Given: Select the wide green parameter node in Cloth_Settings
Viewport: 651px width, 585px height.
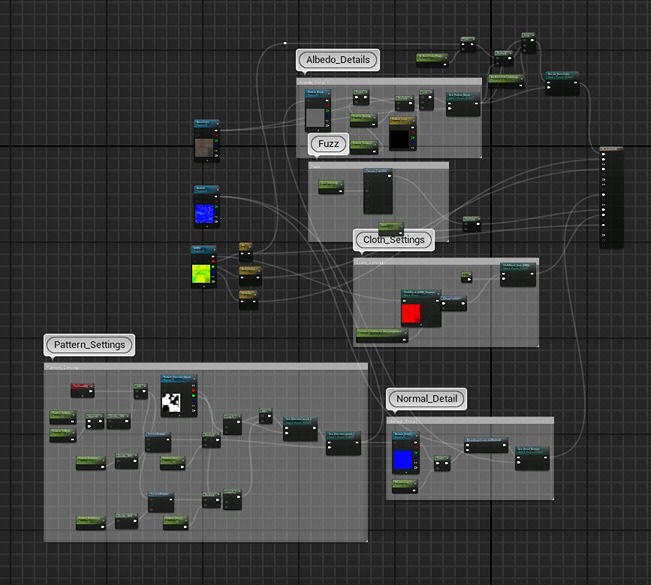Looking at the screenshot, I should pos(382,335).
